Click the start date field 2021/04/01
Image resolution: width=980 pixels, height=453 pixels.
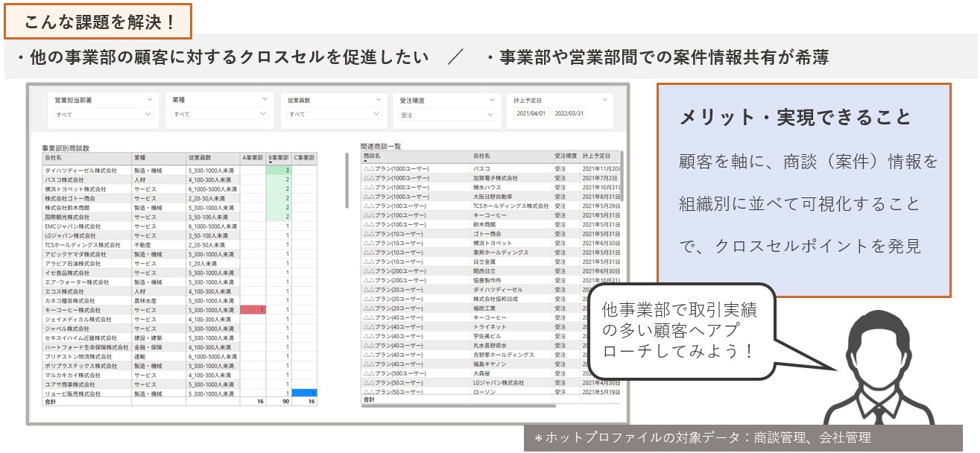tap(531, 114)
